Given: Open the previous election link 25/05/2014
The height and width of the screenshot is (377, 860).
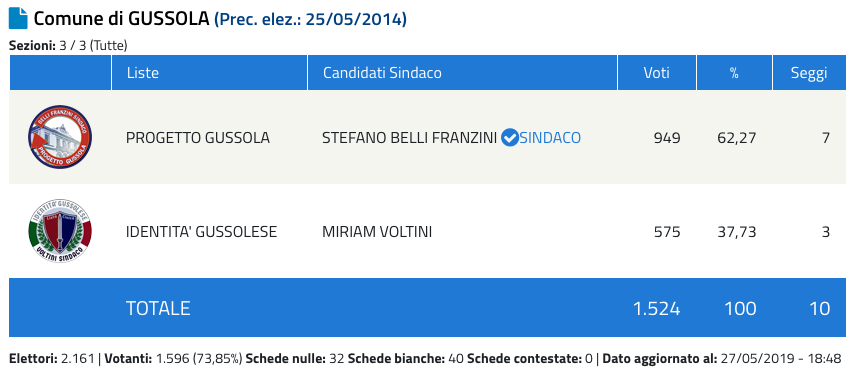Looking at the screenshot, I should tap(310, 20).
